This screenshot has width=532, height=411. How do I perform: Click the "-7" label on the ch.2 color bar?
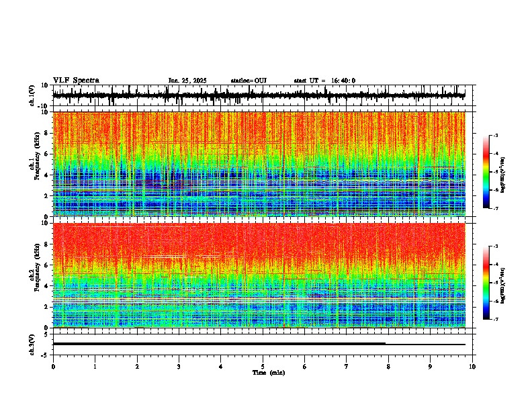point(495,319)
